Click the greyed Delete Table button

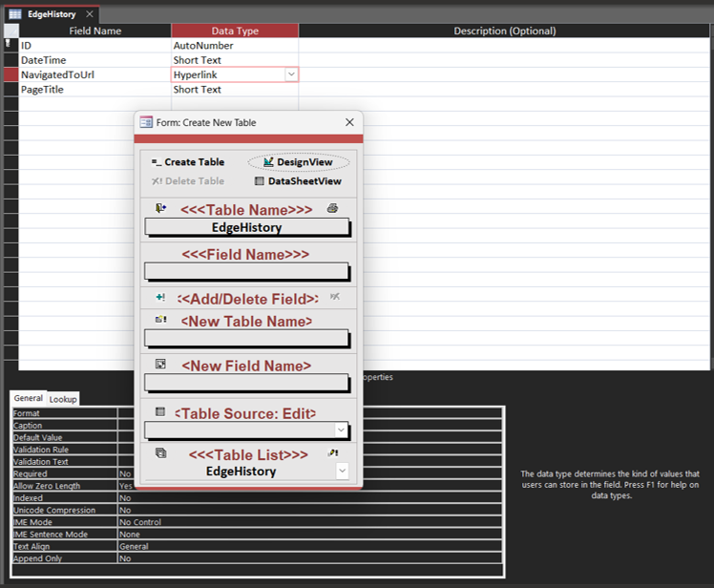tap(188, 181)
